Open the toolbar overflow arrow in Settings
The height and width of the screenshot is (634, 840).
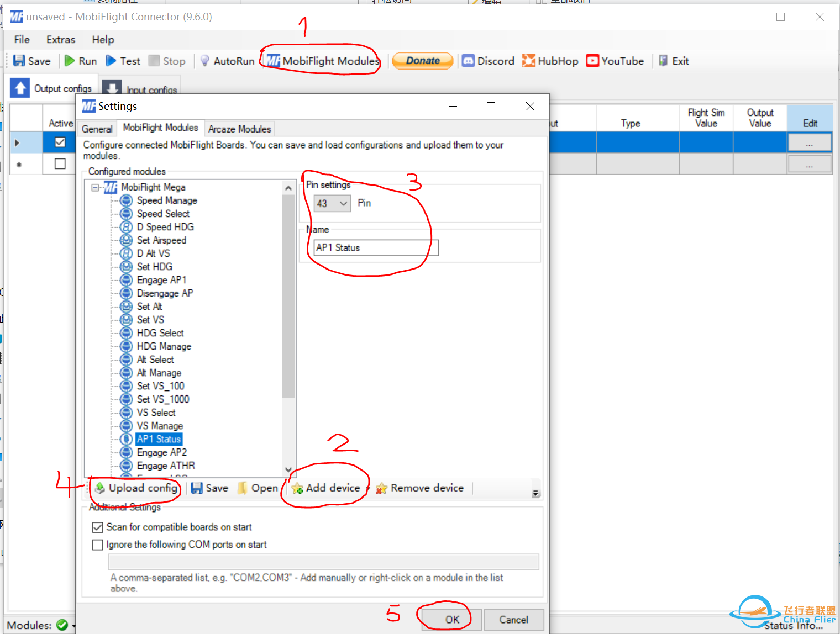pyautogui.click(x=535, y=493)
